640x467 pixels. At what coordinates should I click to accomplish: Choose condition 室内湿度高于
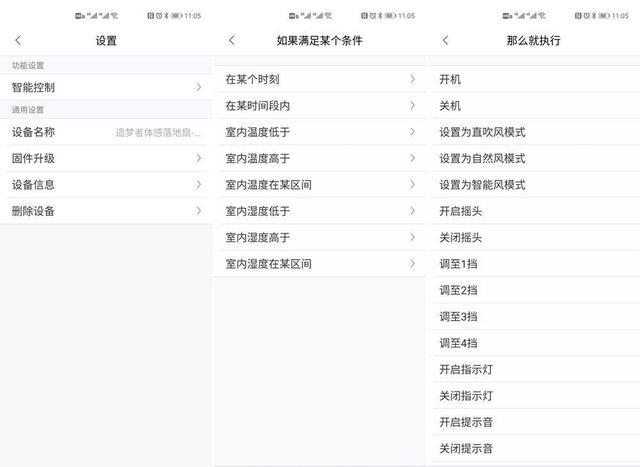320,237
